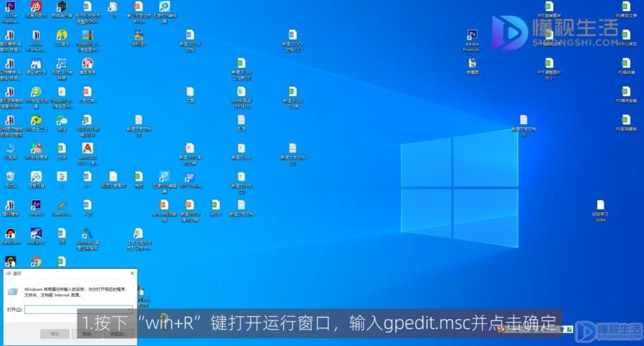Select the Adobe Photoshop Ps shortcut
This screenshot has width=644, height=346.
point(472,35)
